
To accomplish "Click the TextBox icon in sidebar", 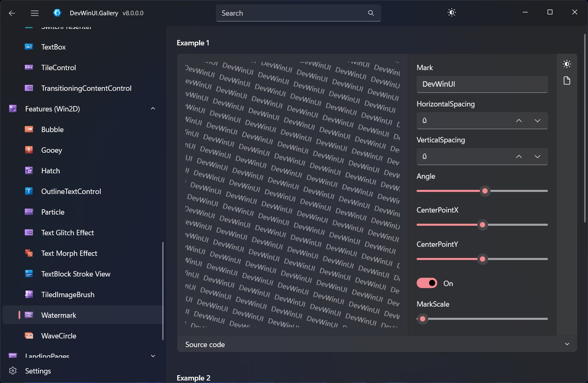I will point(29,47).
